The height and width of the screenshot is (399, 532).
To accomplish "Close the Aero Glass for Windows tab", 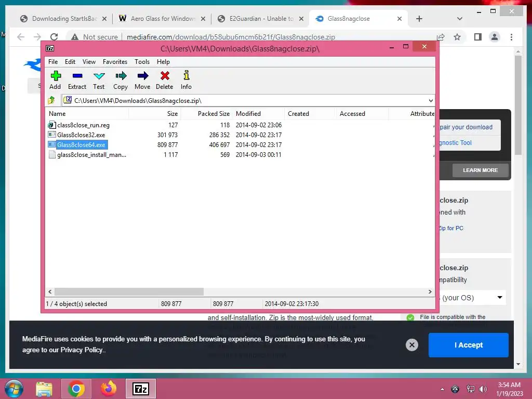I will (203, 19).
